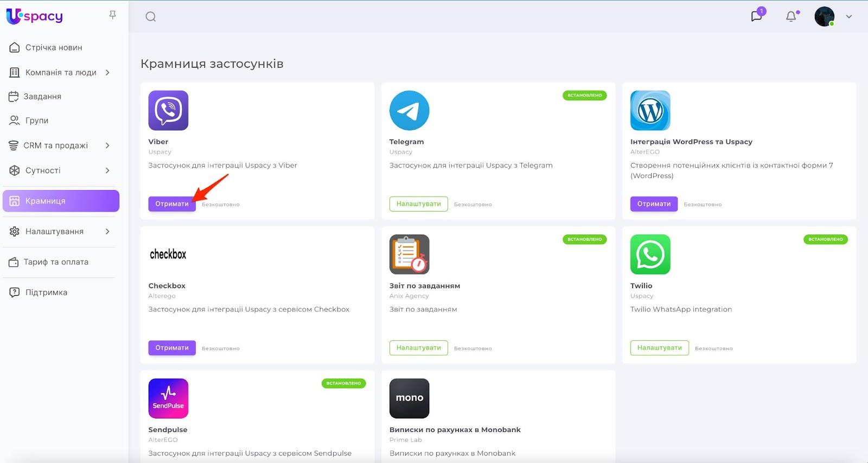Open Стрічка новин in the sidebar
Image resolution: width=868 pixels, height=463 pixels.
[x=54, y=48]
